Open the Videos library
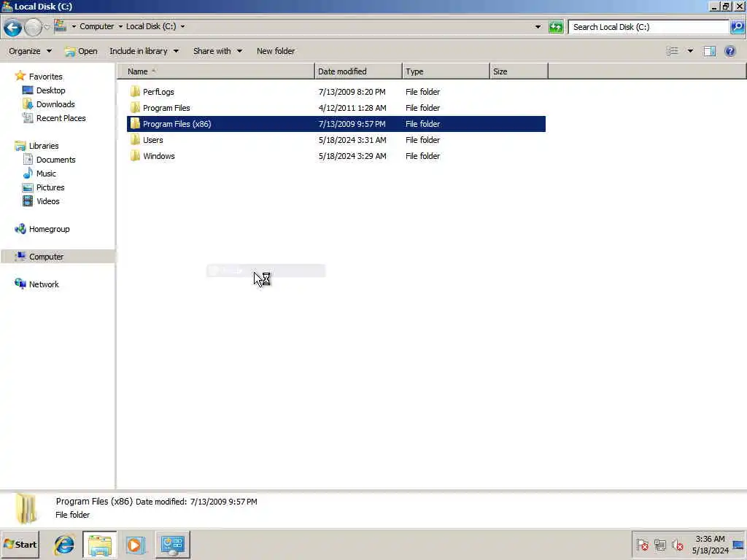Screen dimensions: 747x560 pos(47,201)
